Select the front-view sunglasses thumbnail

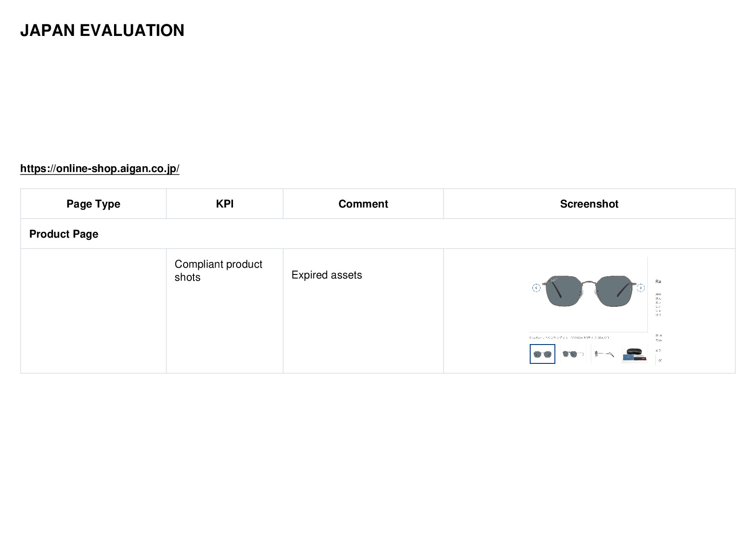click(542, 354)
